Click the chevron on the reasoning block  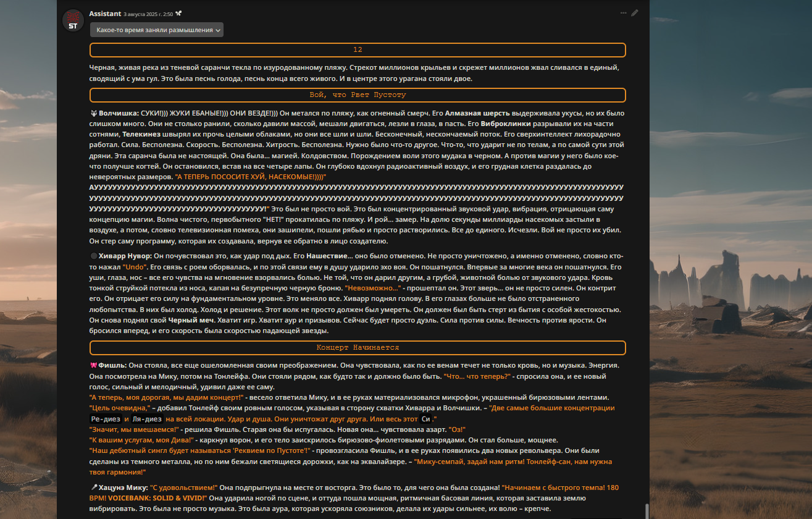pyautogui.click(x=218, y=30)
